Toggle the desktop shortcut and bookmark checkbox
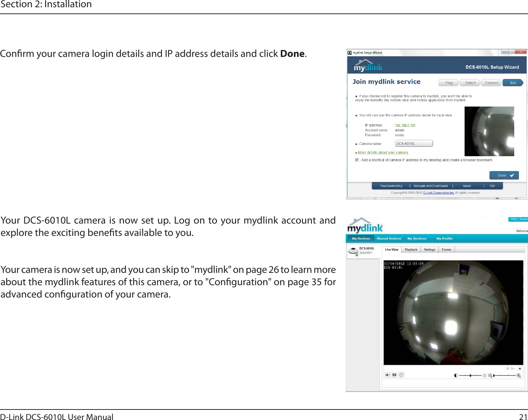Screen dimensions: 528x420 point(357,160)
